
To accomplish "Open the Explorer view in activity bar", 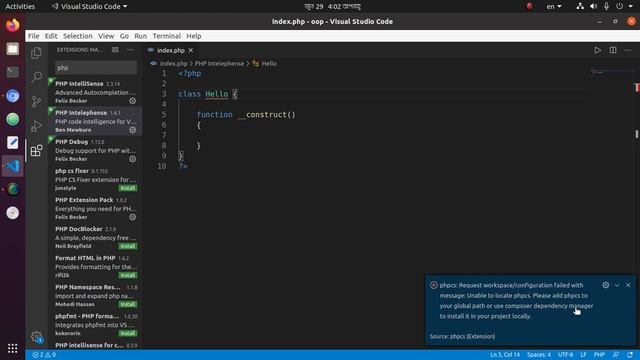I will (36, 53).
